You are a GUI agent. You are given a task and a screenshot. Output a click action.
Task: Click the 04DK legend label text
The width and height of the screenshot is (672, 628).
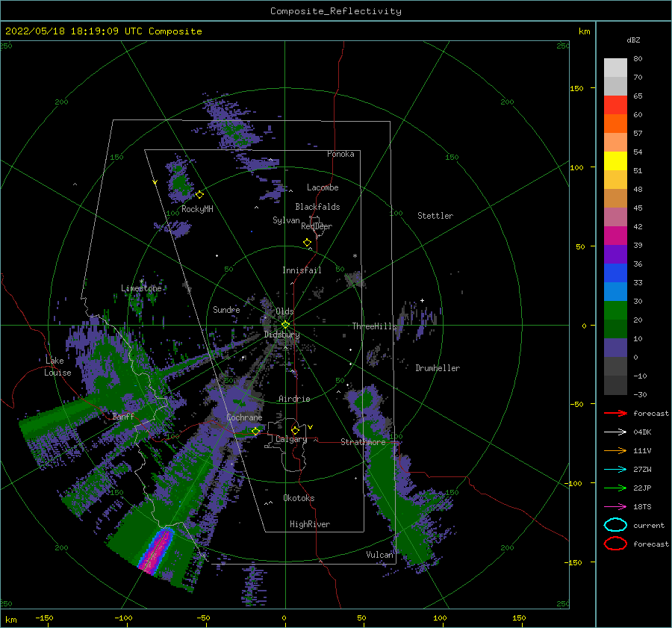tap(642, 432)
